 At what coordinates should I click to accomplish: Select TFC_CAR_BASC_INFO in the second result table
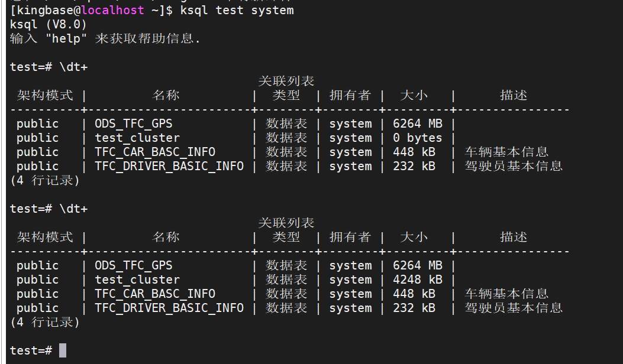click(x=155, y=294)
